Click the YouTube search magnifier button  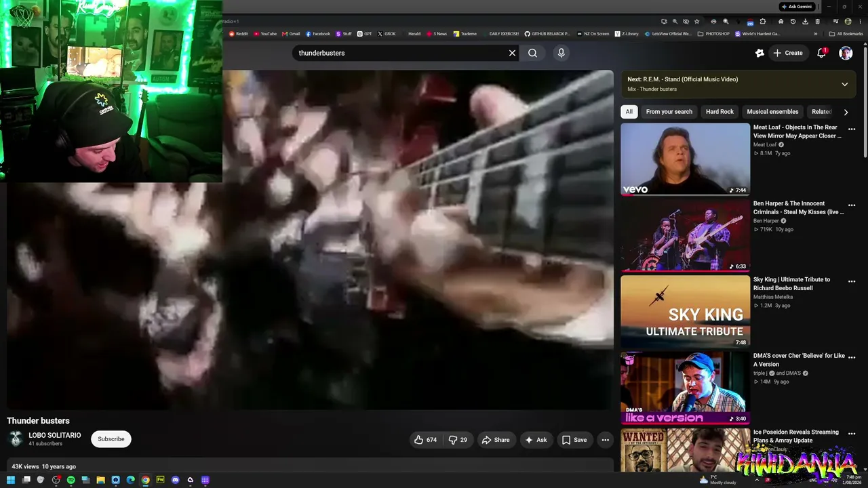coord(533,53)
